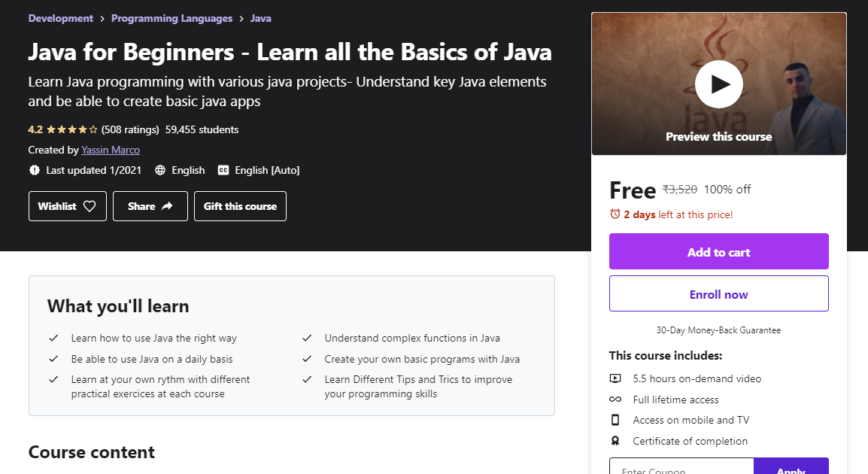868x474 pixels.
Task: Click the checkmark beside Learn how to use Java
Action: [53, 338]
